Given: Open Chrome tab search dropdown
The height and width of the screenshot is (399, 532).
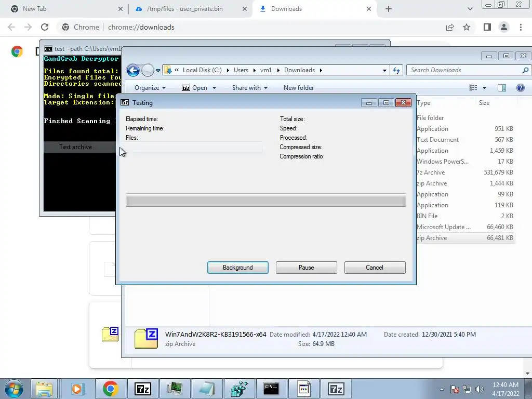Looking at the screenshot, I should click(470, 9).
